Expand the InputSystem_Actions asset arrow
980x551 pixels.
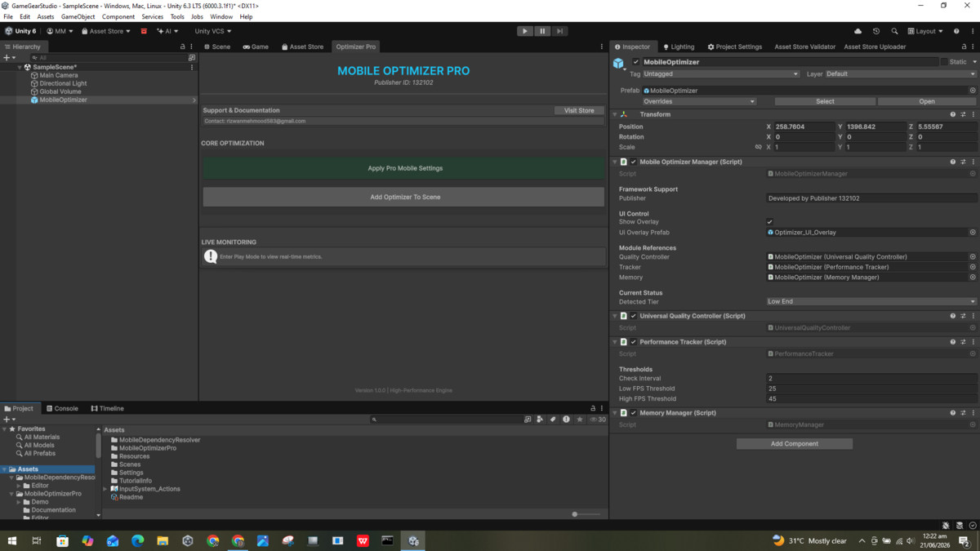[x=105, y=489]
